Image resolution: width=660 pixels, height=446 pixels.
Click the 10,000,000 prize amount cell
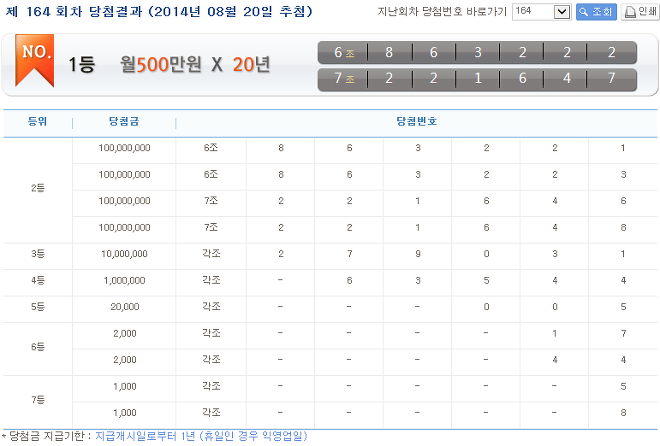pyautogui.click(x=124, y=254)
